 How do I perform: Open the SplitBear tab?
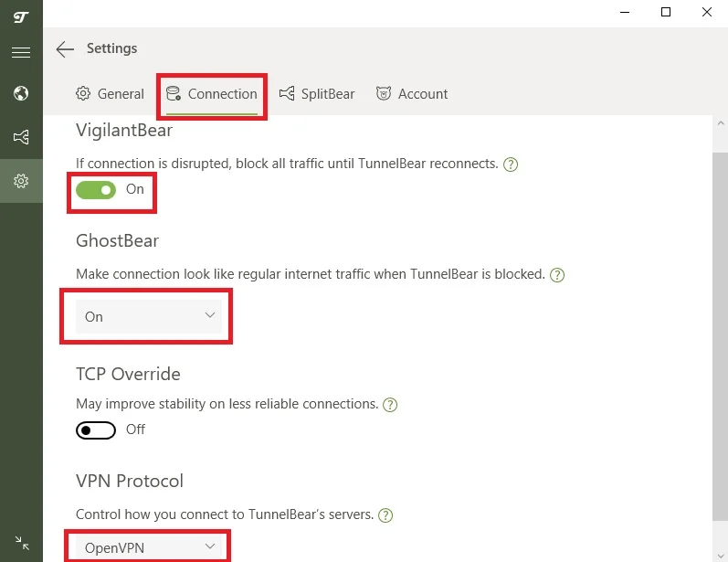coord(317,94)
